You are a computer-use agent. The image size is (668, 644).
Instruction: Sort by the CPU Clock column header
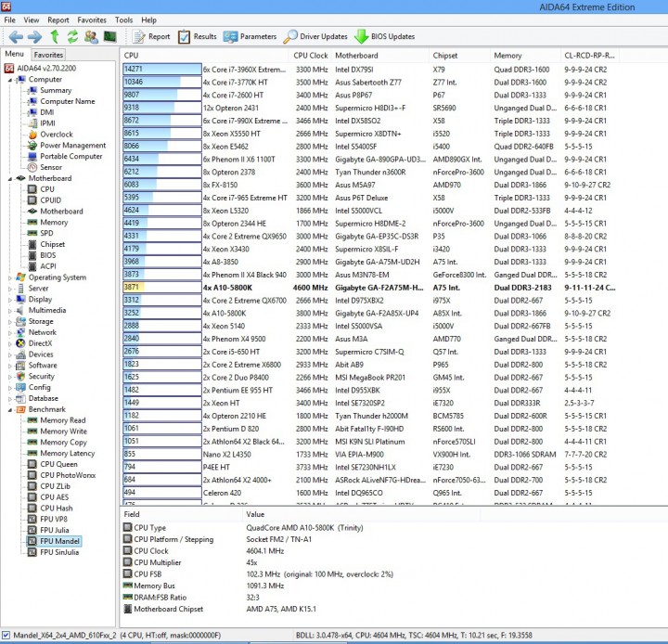[x=311, y=56]
